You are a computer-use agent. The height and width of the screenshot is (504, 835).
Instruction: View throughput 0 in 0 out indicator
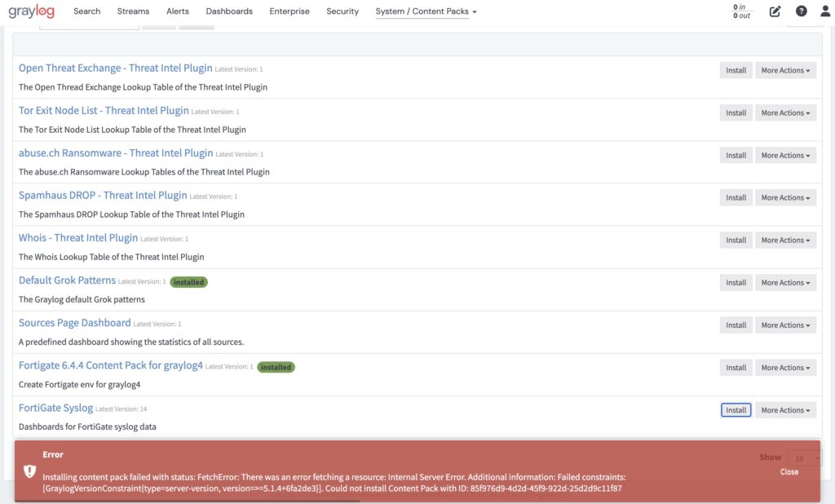click(741, 11)
